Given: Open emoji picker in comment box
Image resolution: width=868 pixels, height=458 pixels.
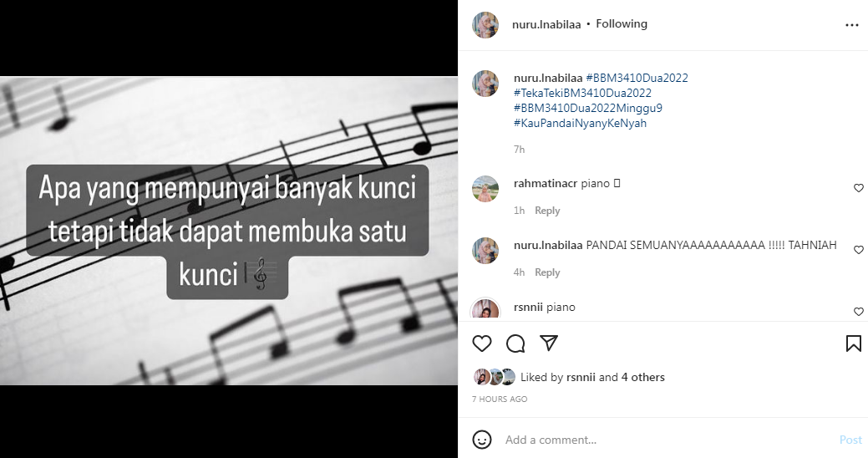Looking at the screenshot, I should [481, 440].
